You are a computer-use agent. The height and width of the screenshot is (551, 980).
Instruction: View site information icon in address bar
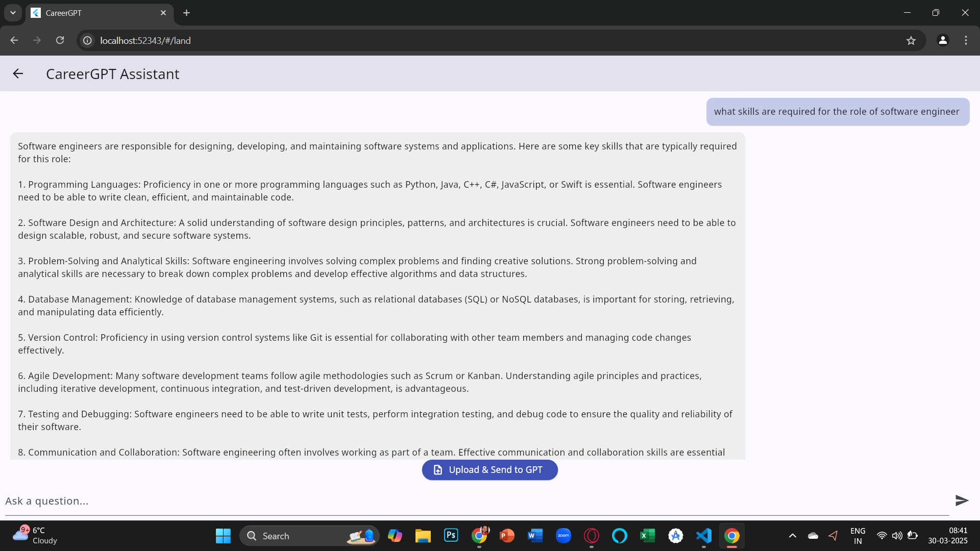[88, 40]
